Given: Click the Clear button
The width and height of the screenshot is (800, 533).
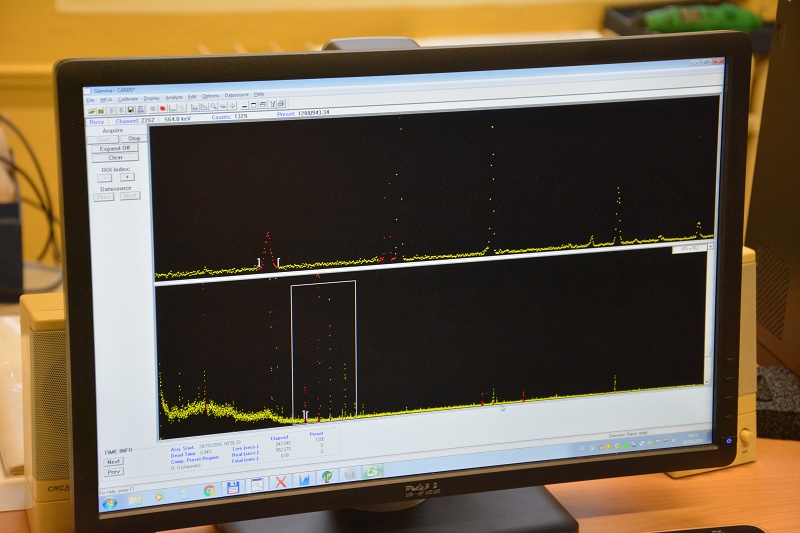Looking at the screenshot, I should [x=115, y=158].
